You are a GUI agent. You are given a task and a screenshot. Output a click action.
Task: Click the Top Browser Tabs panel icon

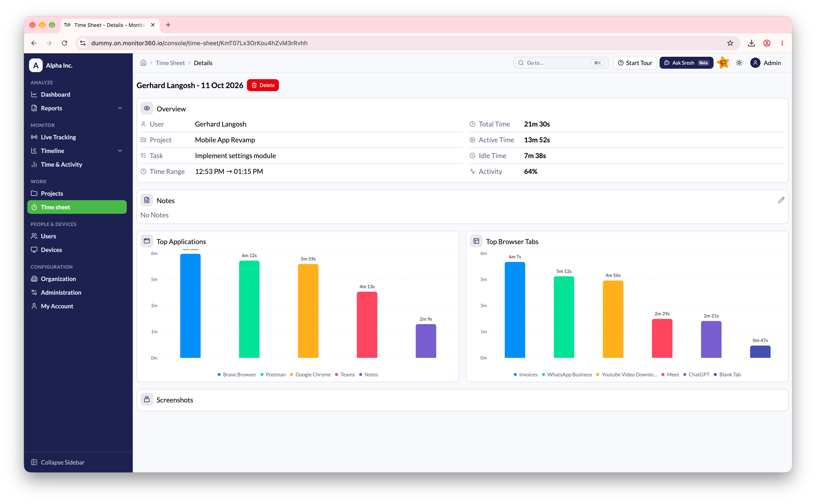[476, 241]
